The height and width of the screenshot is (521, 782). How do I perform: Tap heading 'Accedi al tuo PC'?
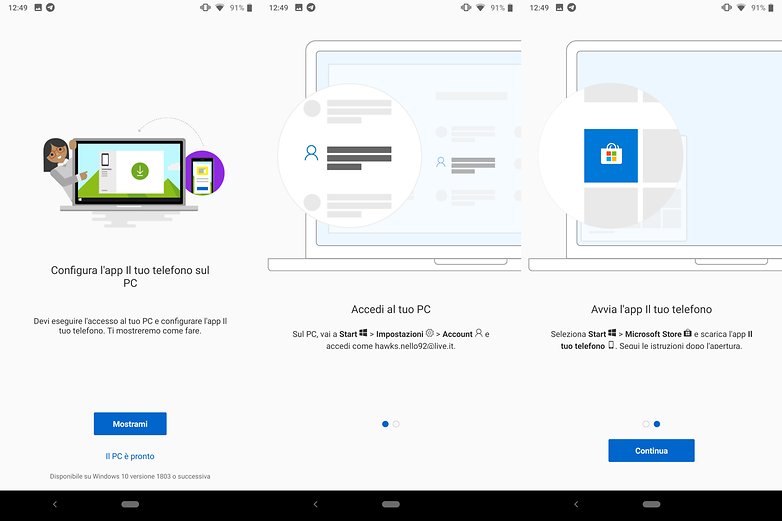tap(391, 309)
